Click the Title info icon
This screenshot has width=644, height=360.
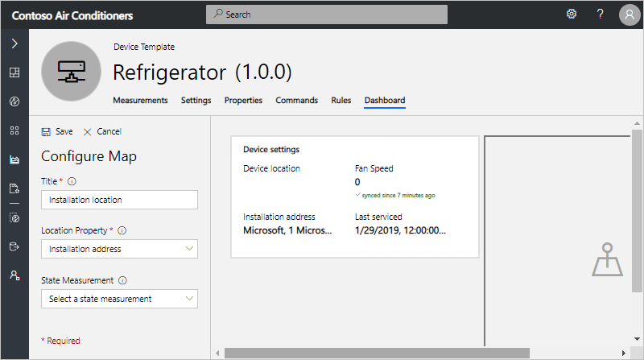[72, 181]
